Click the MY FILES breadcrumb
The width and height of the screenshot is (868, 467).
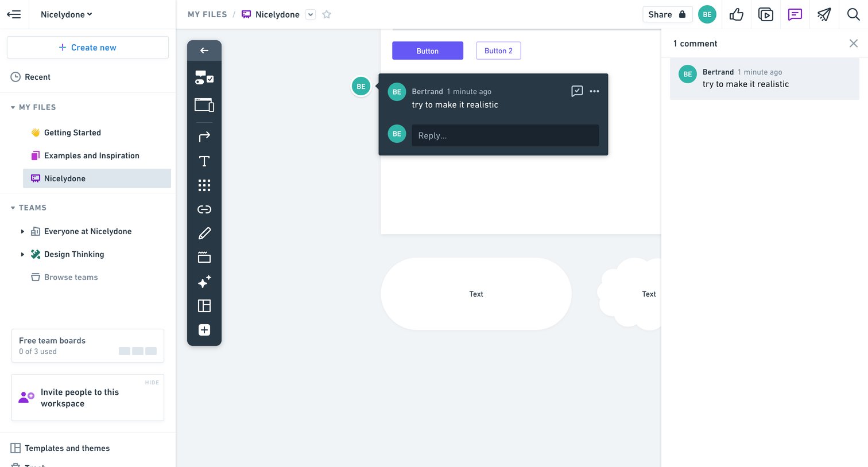[207, 14]
